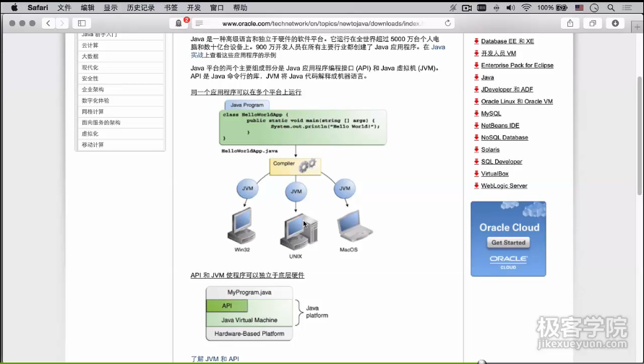
Task: Open the 书签 menu in menu bar
Action: click(x=171, y=7)
